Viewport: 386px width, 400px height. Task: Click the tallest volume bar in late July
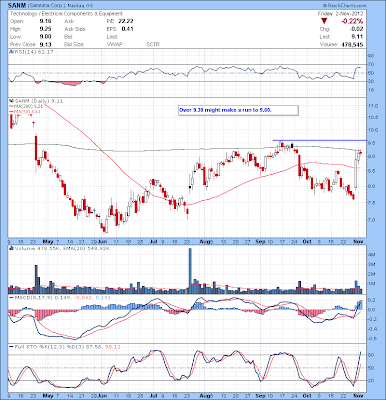(190, 271)
